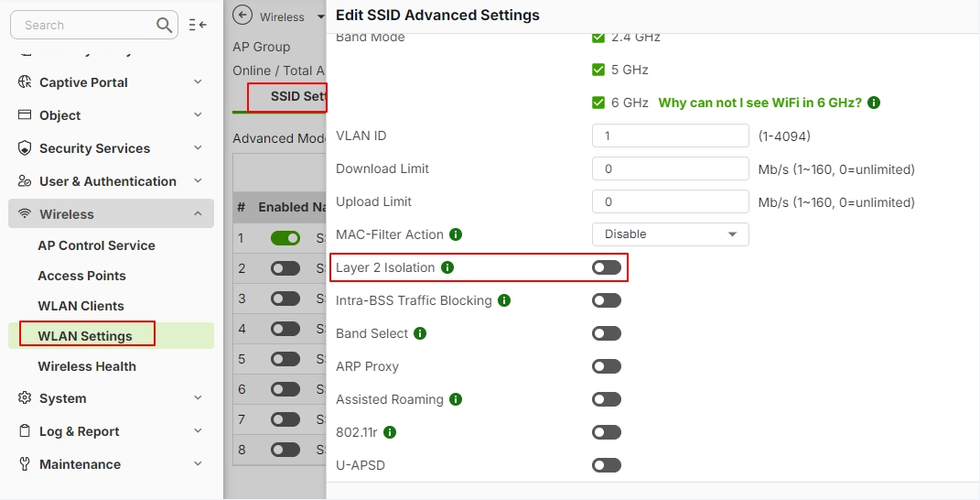Screen dimensions: 980x500
Task: Click the Maintenance wrench icon
Action: 25,463
